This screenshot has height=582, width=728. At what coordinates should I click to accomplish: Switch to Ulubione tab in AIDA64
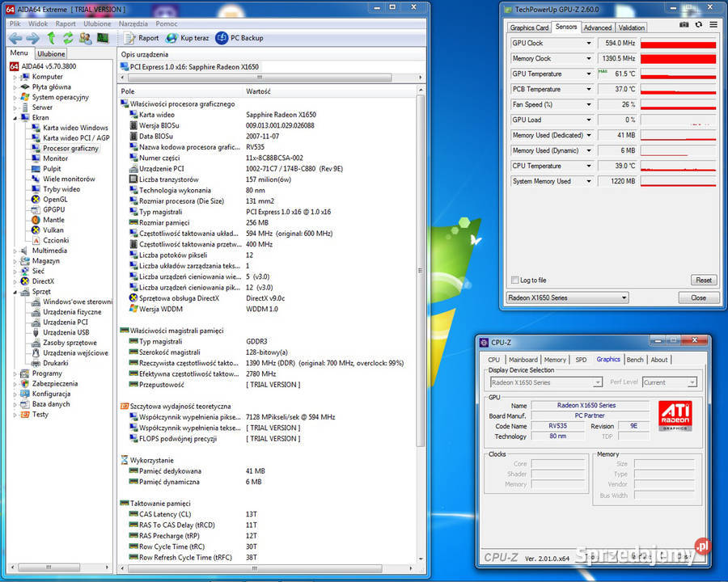click(x=51, y=54)
